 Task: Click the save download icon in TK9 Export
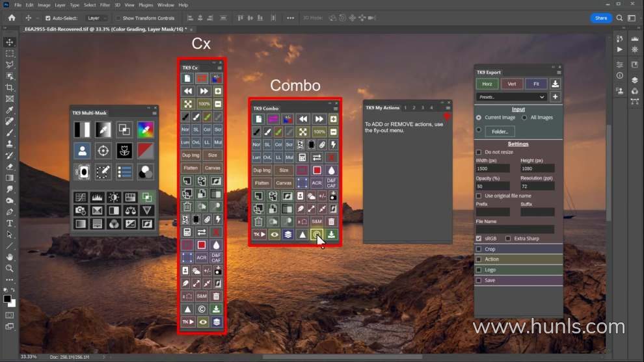point(555,84)
